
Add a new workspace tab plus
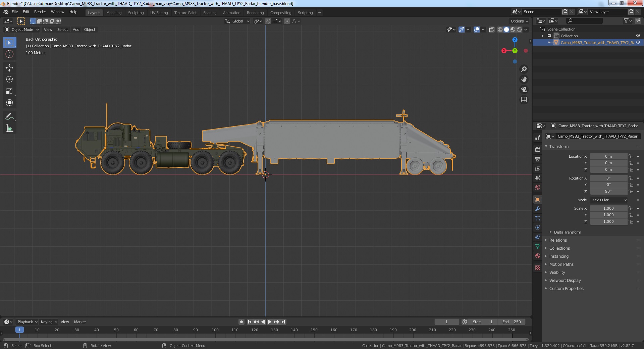320,13
